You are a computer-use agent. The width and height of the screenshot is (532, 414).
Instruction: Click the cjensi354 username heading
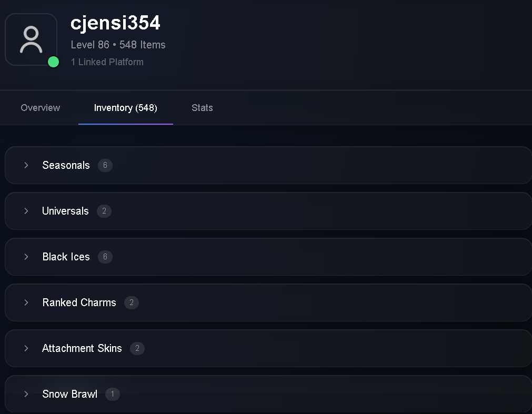(115, 23)
